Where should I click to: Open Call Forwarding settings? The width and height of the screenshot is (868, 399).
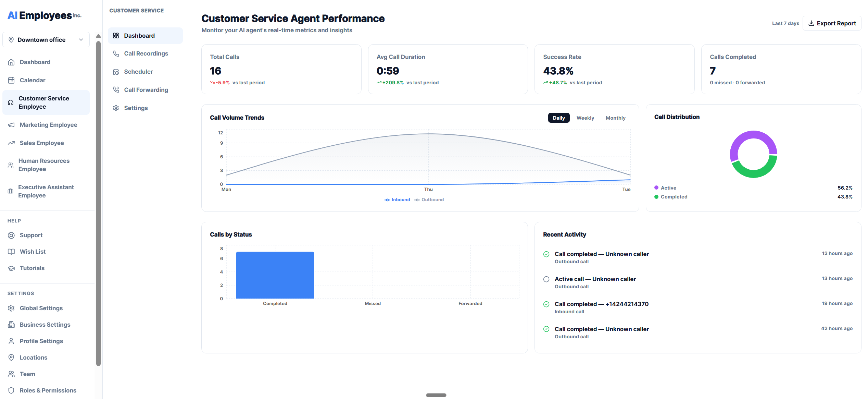(146, 89)
